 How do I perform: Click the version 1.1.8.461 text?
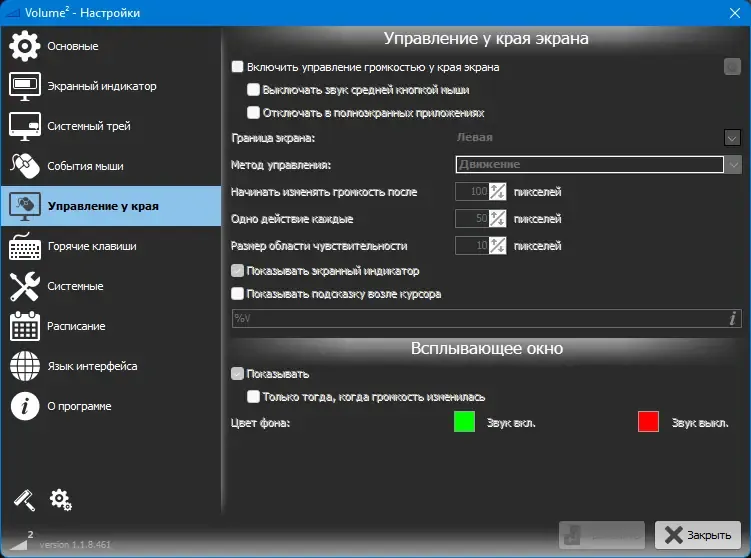pyautogui.click(x=75, y=545)
